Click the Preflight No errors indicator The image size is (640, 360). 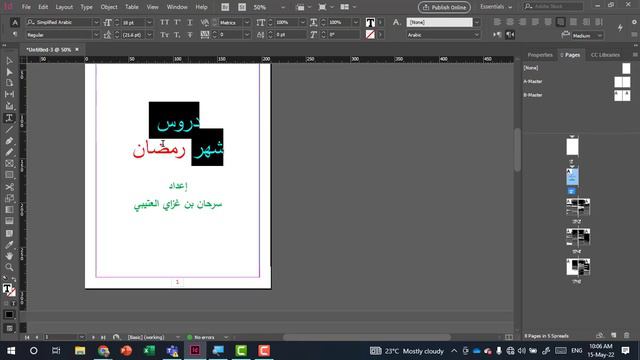[201, 337]
